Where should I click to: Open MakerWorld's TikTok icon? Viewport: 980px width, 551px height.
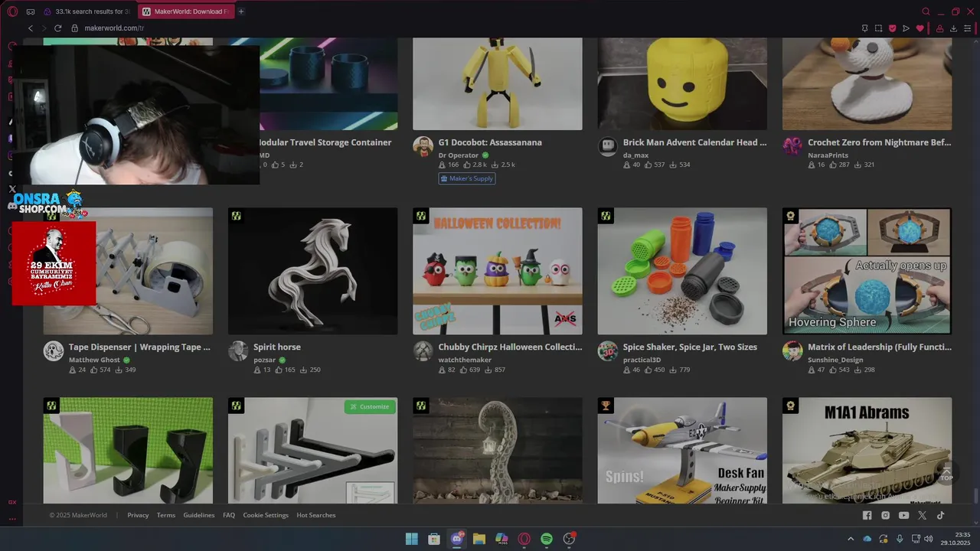[x=940, y=515]
